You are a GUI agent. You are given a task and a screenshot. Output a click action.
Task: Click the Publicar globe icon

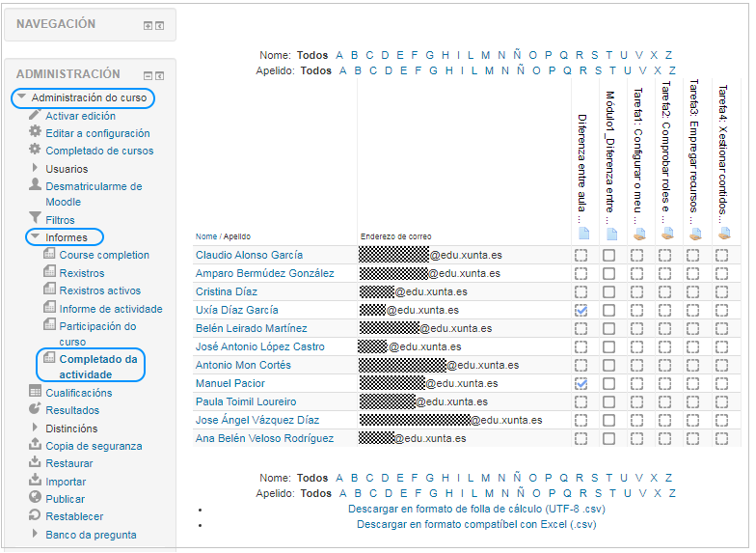pyautogui.click(x=36, y=498)
